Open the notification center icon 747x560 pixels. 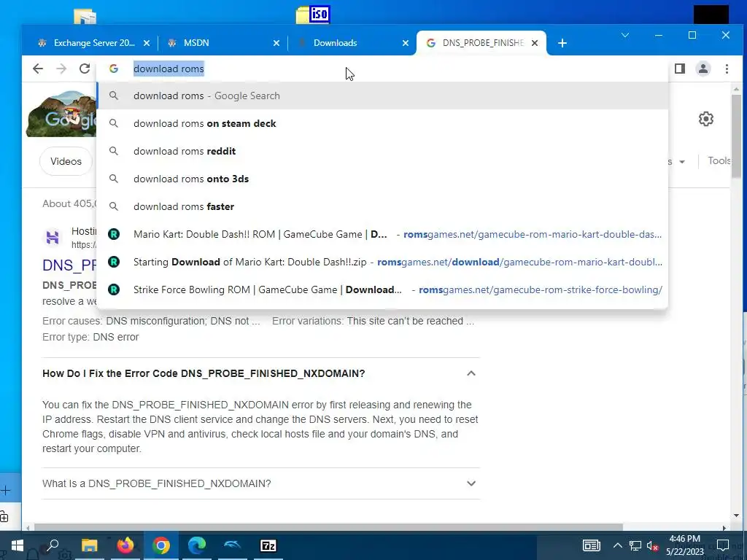[723, 545]
